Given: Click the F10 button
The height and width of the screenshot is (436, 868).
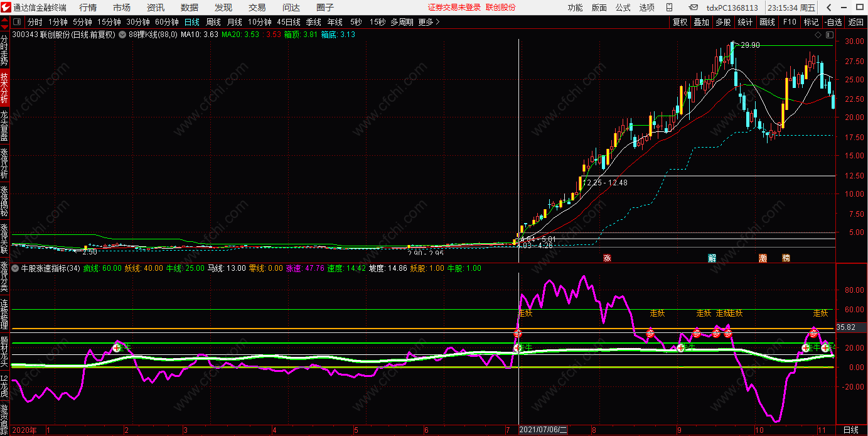Looking at the screenshot, I should [789, 22].
